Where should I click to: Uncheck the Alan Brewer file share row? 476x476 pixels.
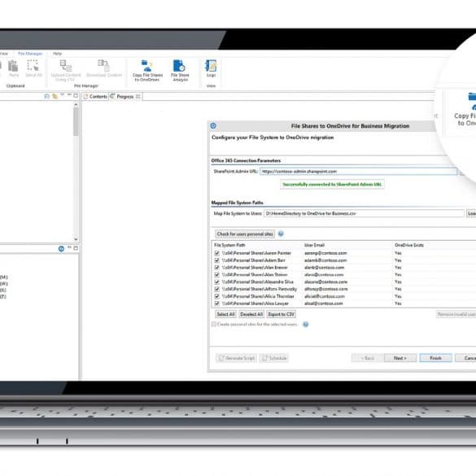[x=216, y=268]
